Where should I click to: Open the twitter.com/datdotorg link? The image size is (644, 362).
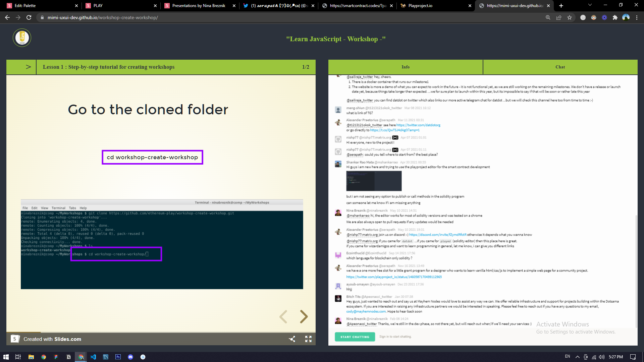(x=418, y=125)
